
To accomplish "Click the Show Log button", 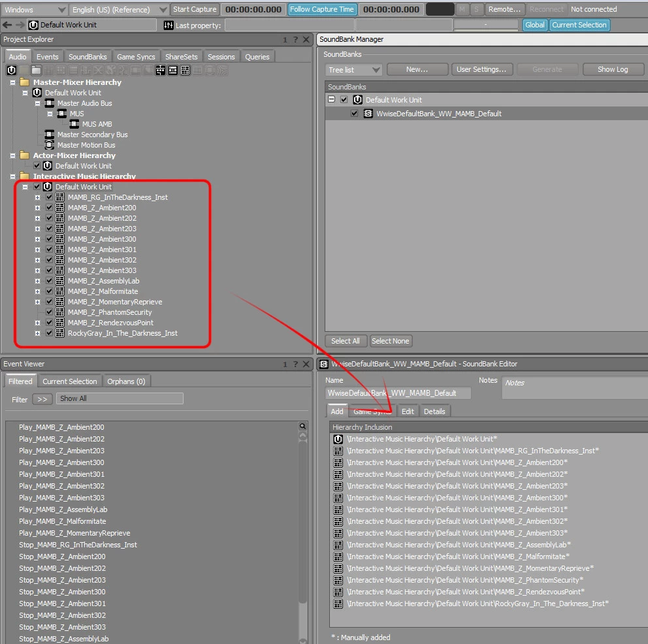I will pyautogui.click(x=612, y=69).
